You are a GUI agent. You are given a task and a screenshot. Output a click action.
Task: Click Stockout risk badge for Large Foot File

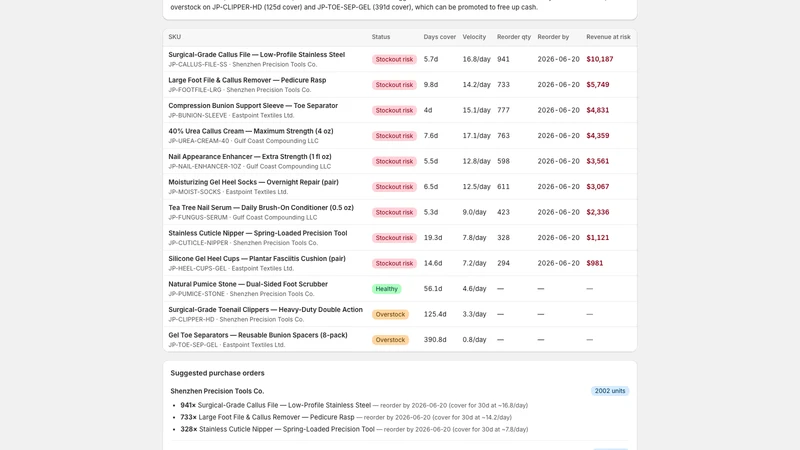coord(394,85)
